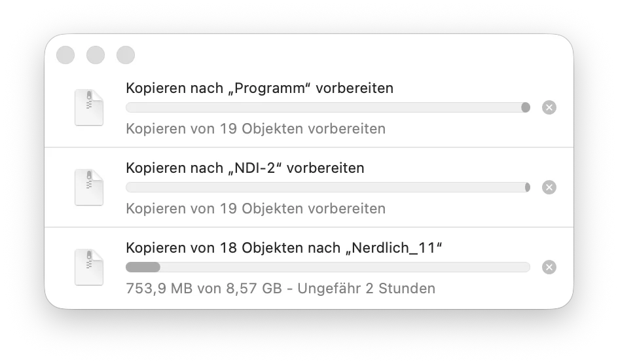618x364 pixels.
Task: Click the 19 Objekten status text under Programm
Action: click(255, 128)
